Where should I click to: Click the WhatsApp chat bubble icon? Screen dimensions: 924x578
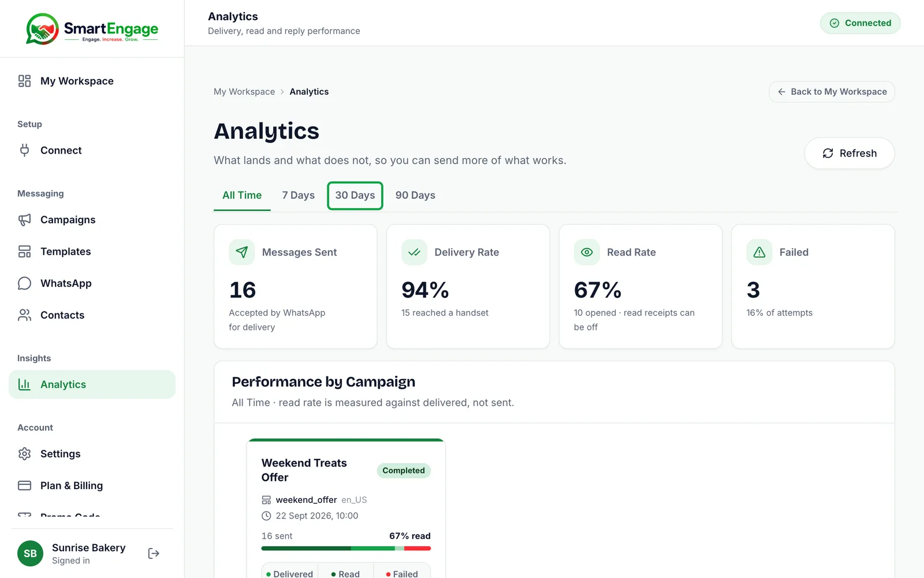24,283
